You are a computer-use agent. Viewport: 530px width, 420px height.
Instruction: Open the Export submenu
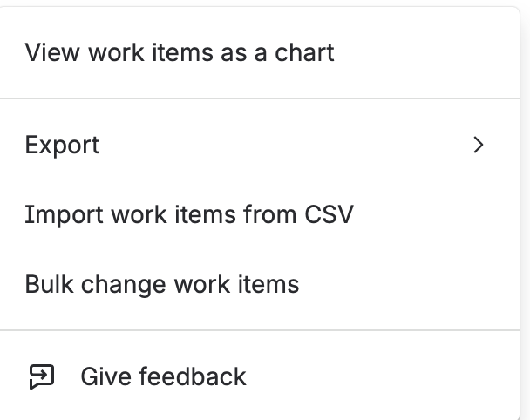click(x=260, y=145)
